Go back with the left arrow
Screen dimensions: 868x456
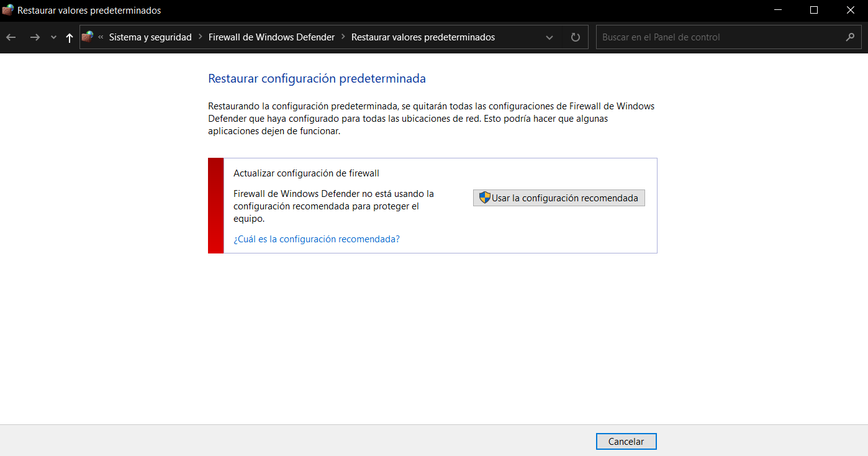(11, 37)
